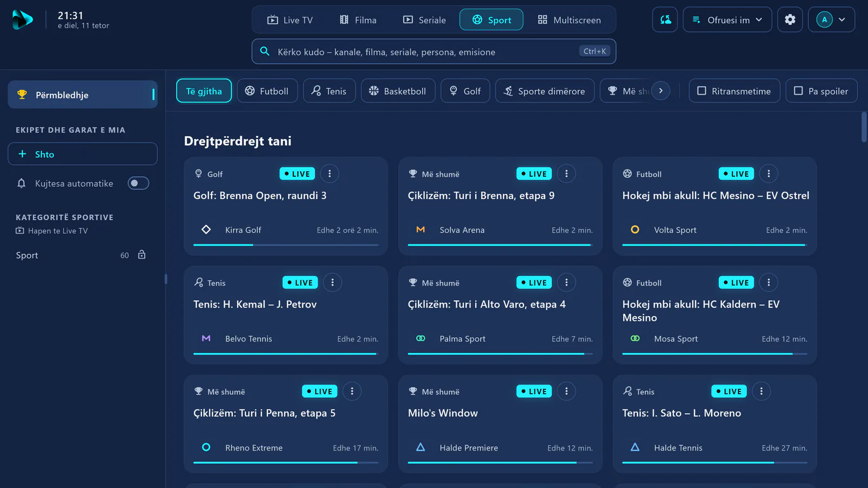Toggle Kujtesa automatike switch
The image size is (868, 488).
tap(138, 183)
